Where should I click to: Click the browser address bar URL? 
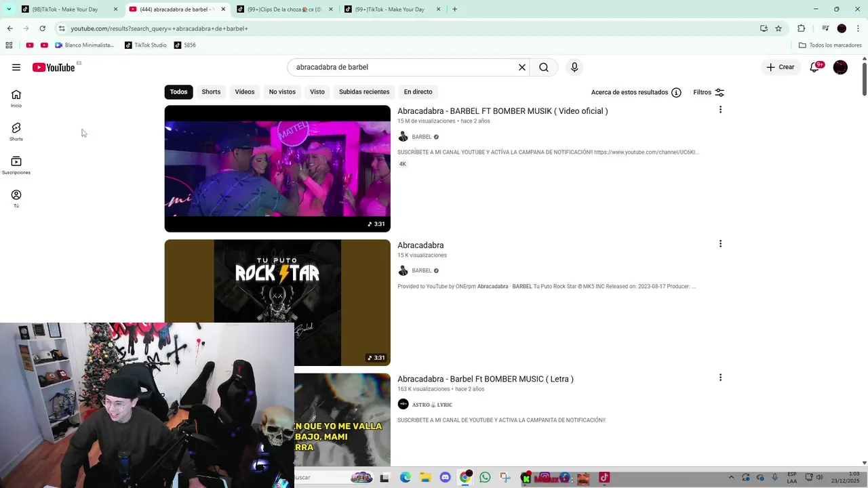159,28
